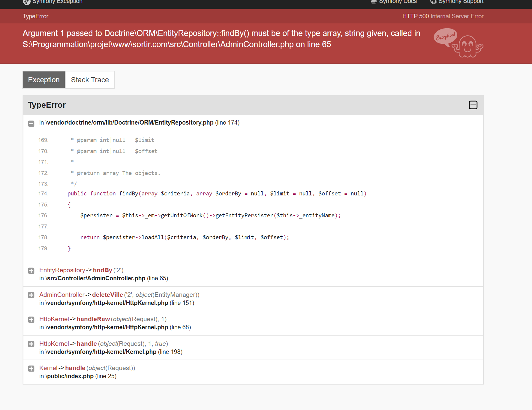Image resolution: width=532 pixels, height=410 pixels.
Task: Expand the HttpKernel handleRaw trace entry
Action: [31, 319]
